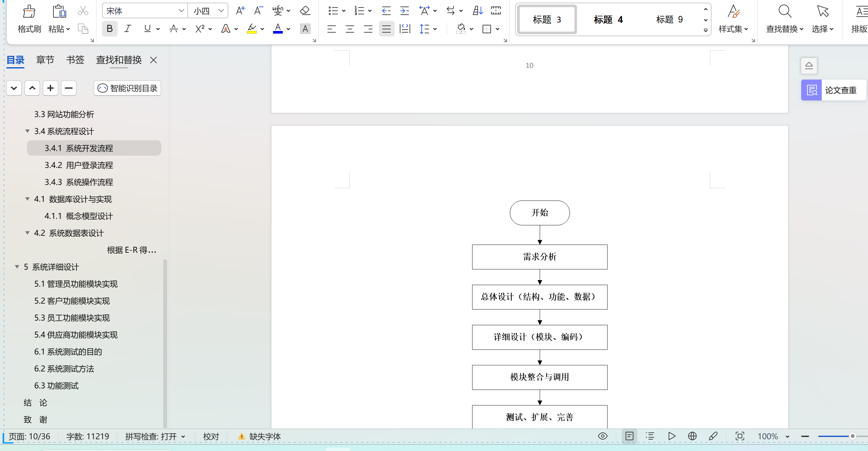Screen dimensions: 868x451
Task: Click the 论文查重 sidebar icon
Action: pos(811,90)
